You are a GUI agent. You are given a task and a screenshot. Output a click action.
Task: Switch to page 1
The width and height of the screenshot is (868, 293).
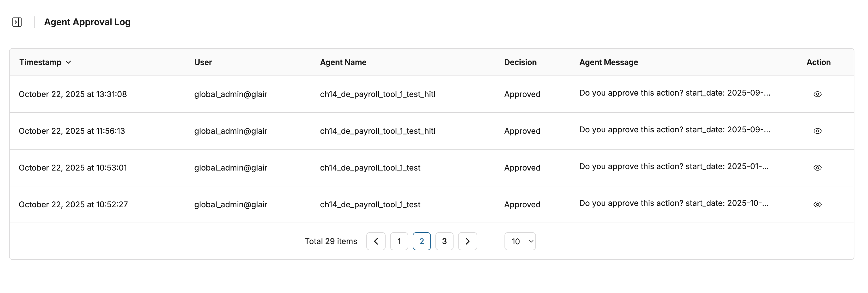click(x=399, y=241)
